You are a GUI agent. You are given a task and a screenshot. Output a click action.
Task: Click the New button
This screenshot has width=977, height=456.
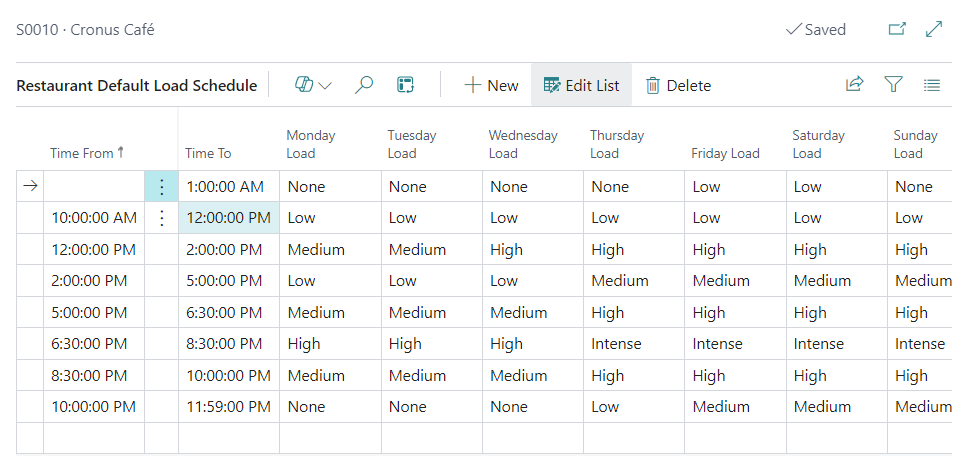click(491, 86)
